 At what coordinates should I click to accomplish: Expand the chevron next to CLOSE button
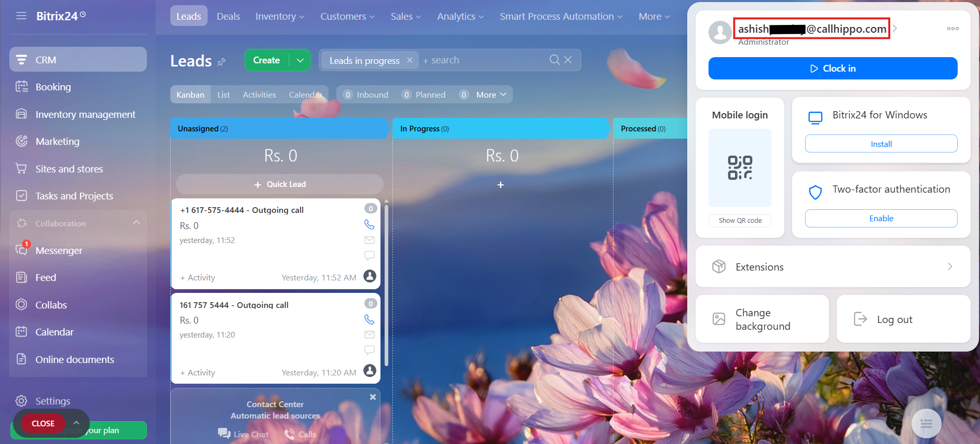pyautogui.click(x=76, y=423)
